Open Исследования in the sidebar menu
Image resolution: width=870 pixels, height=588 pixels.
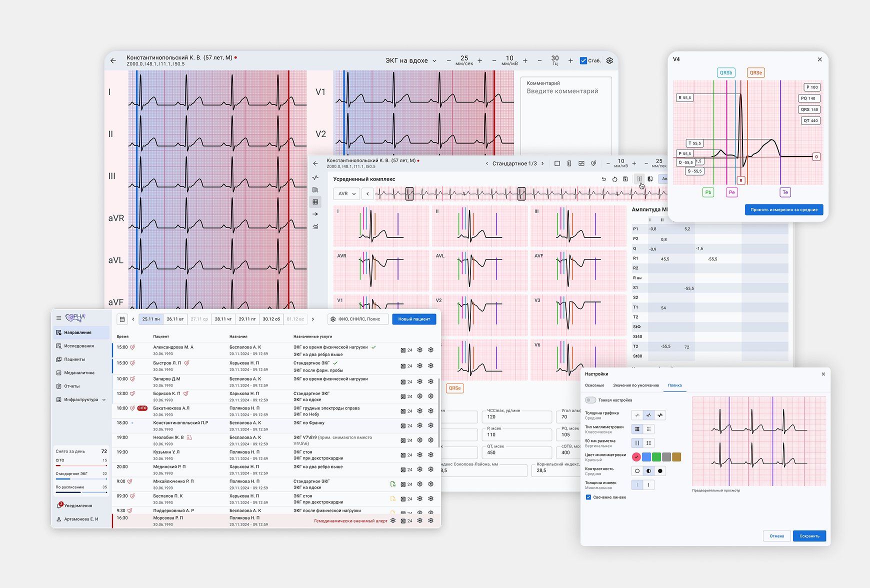(79, 346)
